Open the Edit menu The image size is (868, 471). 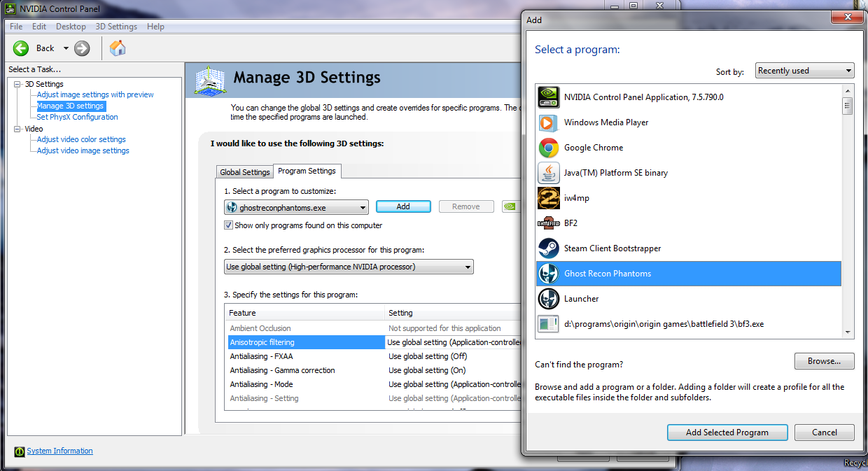tap(39, 27)
